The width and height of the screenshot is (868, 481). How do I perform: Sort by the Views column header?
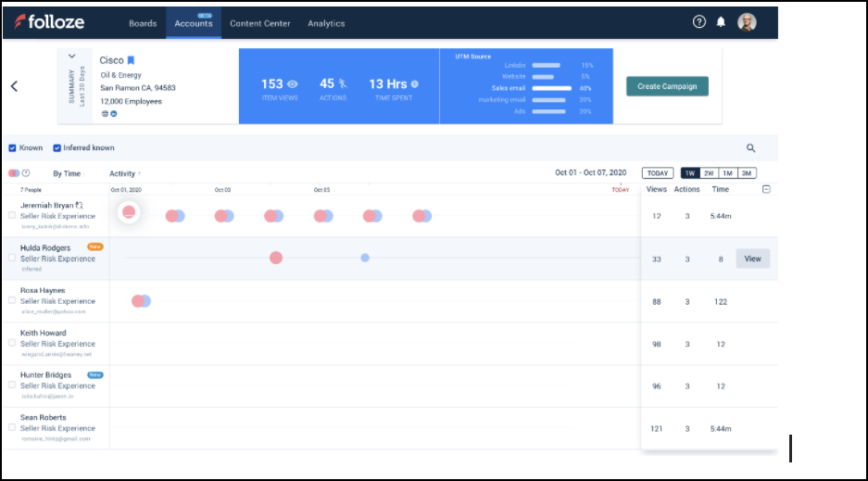(656, 189)
